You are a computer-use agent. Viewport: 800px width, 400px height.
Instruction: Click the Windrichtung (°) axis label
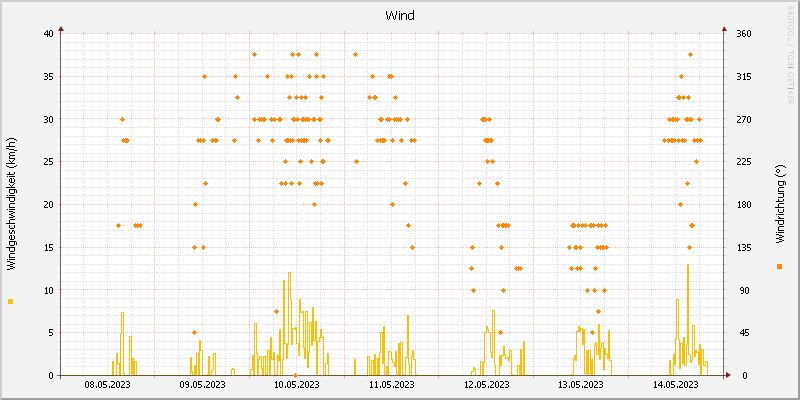coord(779,204)
